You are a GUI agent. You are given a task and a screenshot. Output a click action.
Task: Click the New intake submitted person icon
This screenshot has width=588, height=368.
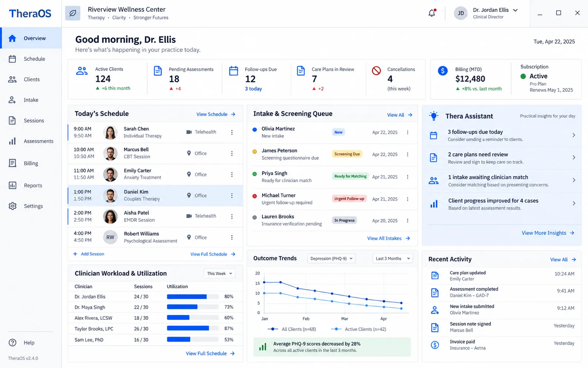click(x=435, y=310)
